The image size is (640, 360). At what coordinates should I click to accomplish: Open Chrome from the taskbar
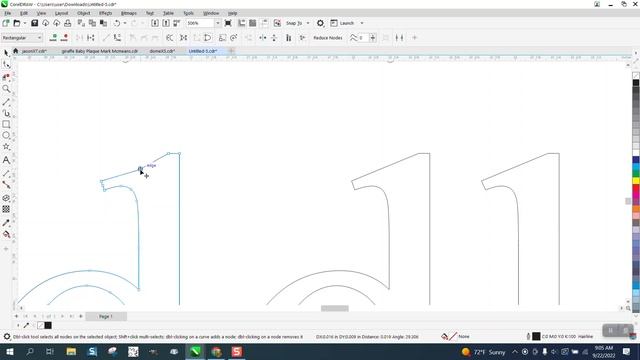coord(216,351)
